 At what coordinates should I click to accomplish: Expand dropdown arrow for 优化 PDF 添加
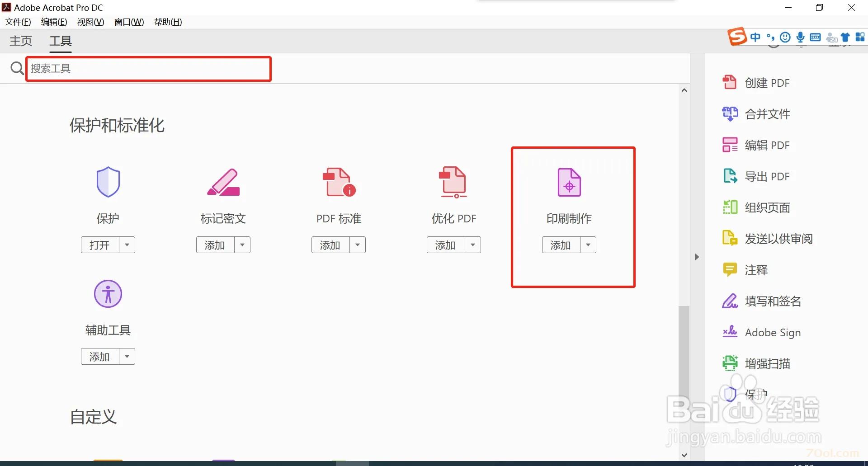tap(473, 245)
